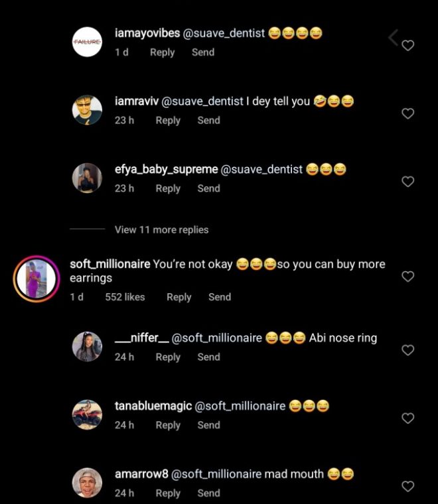View iamraviv's profile picture

tap(87, 109)
